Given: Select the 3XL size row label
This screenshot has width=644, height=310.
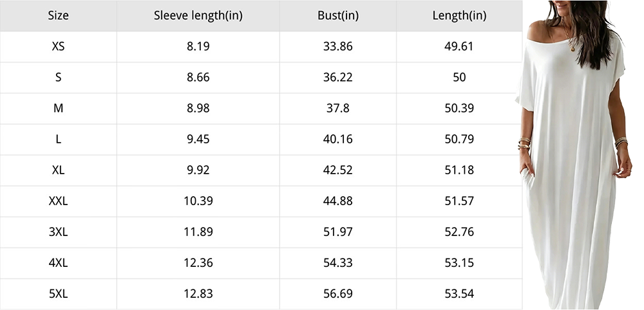Looking at the screenshot, I should 59,232.
